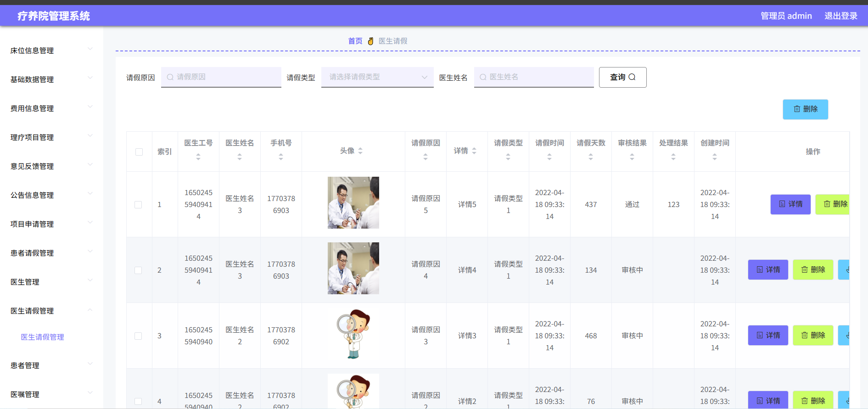Open 医嘱管理 sidebar menu
This screenshot has width=868, height=409.
point(51,394)
